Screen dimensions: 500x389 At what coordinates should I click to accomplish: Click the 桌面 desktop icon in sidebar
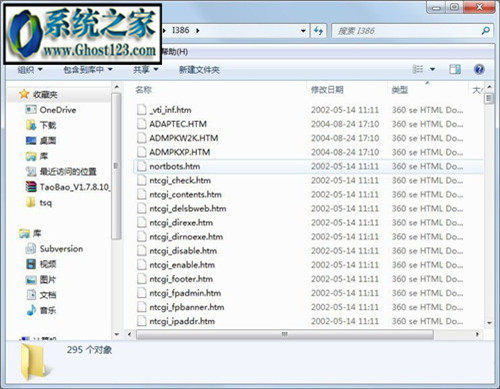31,141
